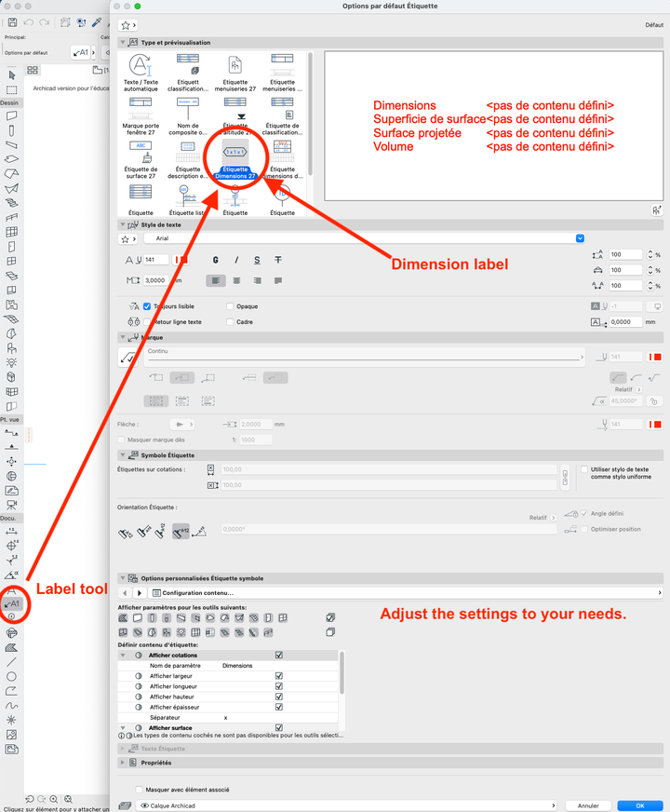Select the Camera tool in the toolbox

click(x=11, y=505)
